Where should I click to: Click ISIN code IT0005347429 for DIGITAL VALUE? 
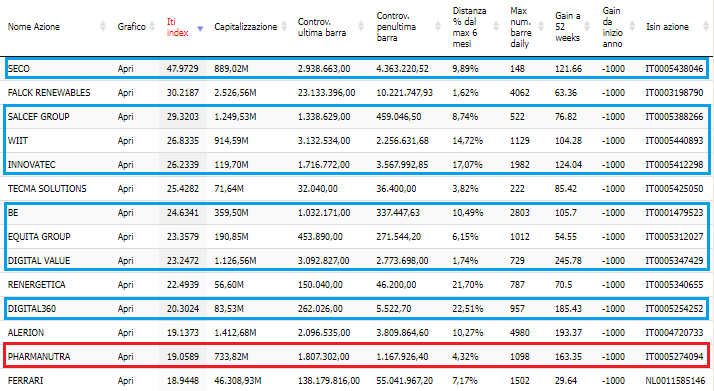click(x=674, y=261)
